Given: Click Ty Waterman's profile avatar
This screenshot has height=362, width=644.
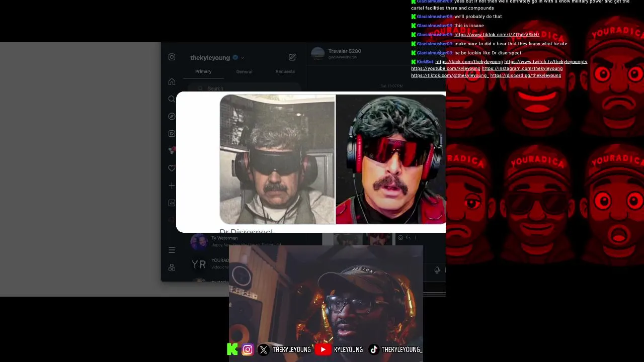Looking at the screenshot, I should (199, 241).
